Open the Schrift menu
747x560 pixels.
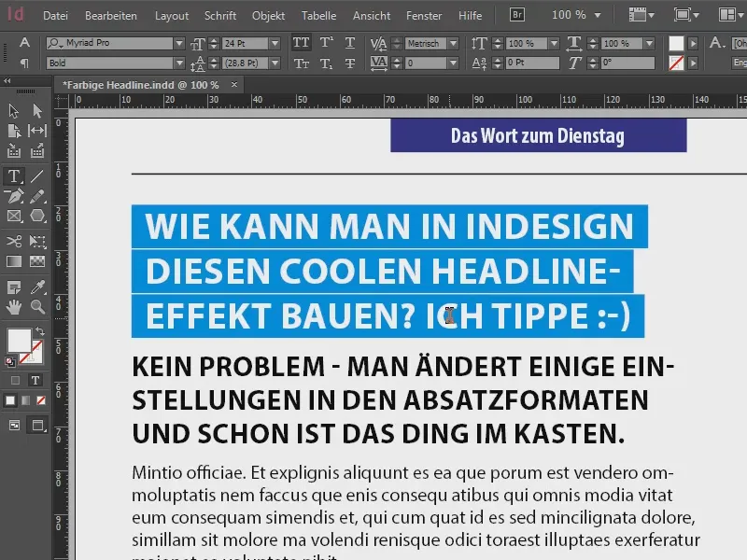220,16
